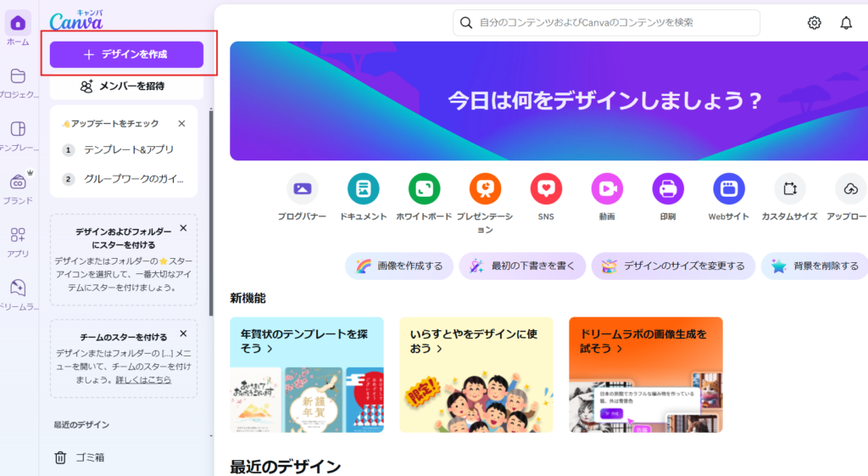
Task: Open the アプリ sidebar icon
Action: point(18,235)
